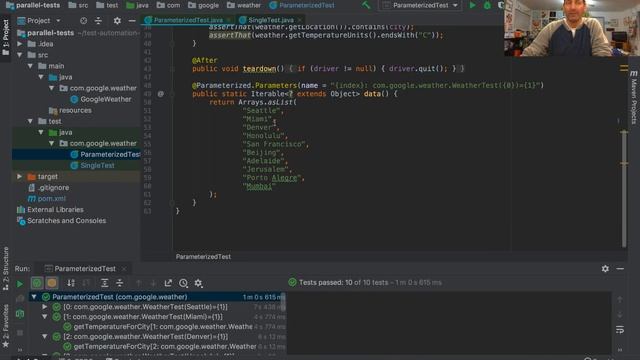The height and width of the screenshot is (360, 640).
Task: Open the ParameterizedTest run configuration dropdown
Action: pos(420,5)
